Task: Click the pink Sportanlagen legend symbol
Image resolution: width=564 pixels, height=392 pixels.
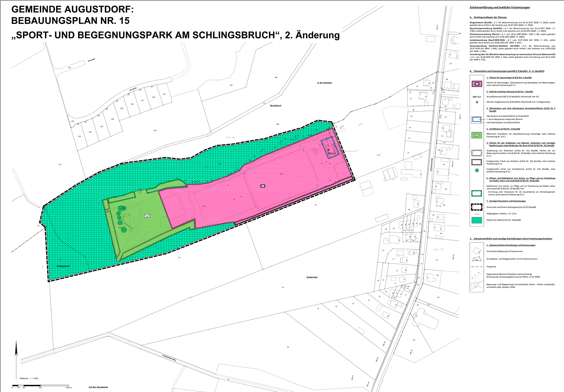Action: [477, 83]
